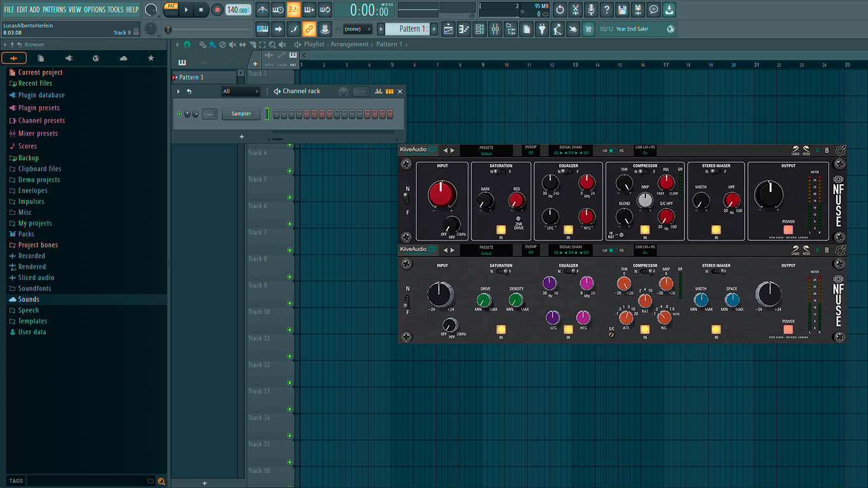Select the pencil draw tool in Playlist
The width and height of the screenshot is (868, 488).
(203, 44)
